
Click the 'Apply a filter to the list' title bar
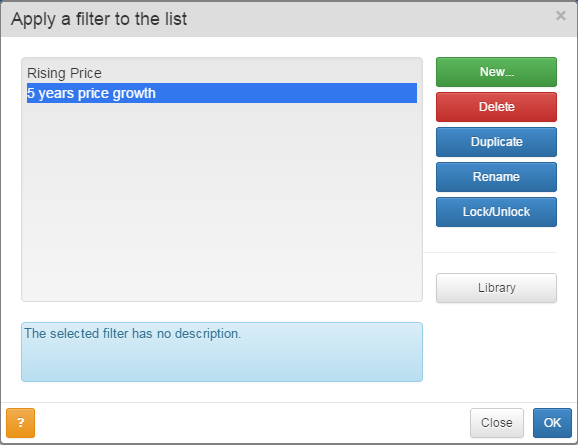click(x=289, y=19)
